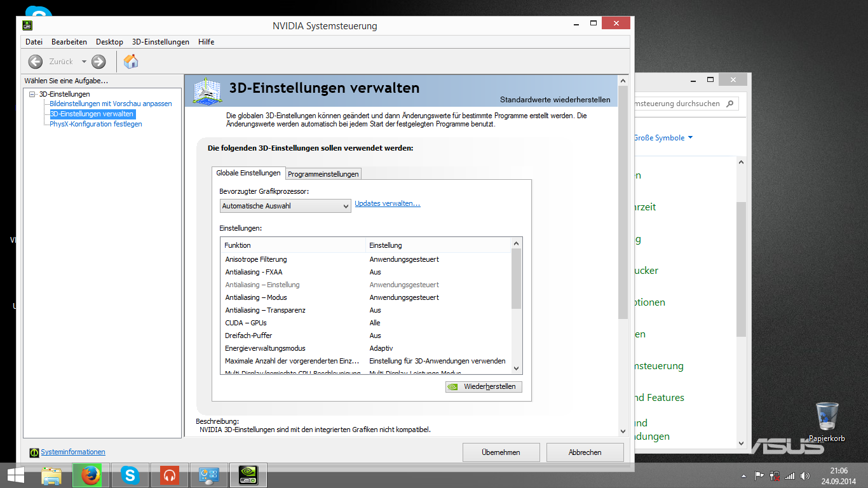Screen dimensions: 868x488
Task: Open the Updates verwalten link
Action: point(388,203)
